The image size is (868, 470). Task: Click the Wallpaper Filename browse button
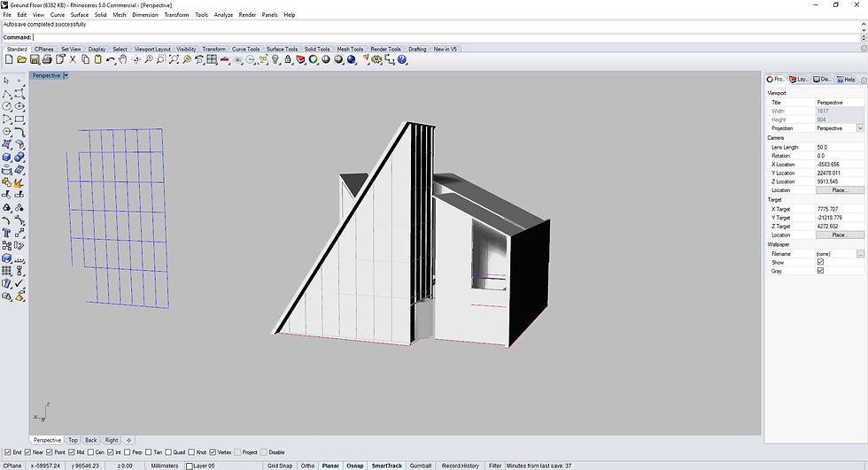point(860,254)
